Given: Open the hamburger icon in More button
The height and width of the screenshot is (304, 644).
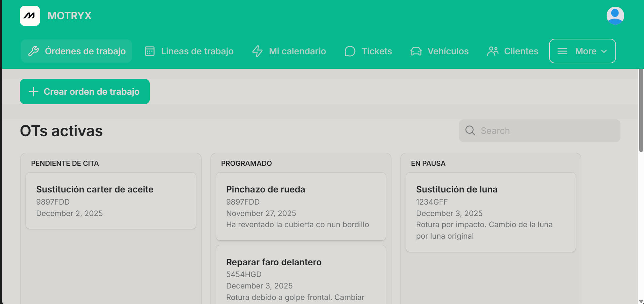Looking at the screenshot, I should click(562, 51).
